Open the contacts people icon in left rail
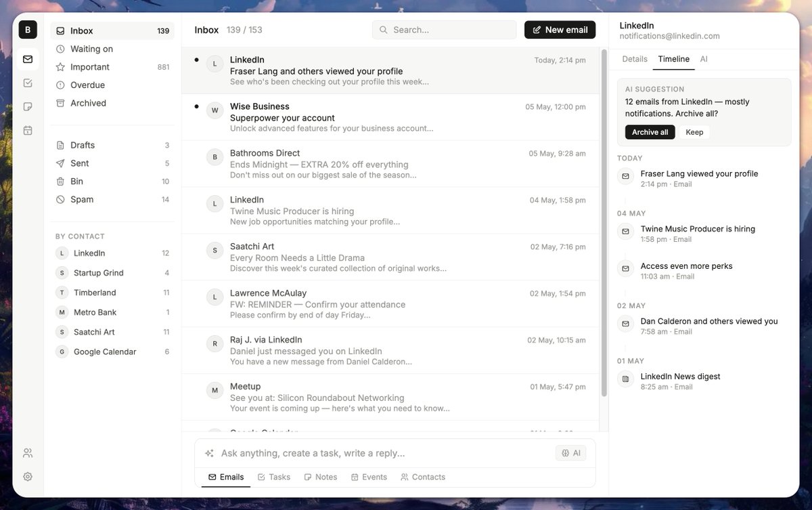This screenshot has height=510, width=812. pyautogui.click(x=28, y=452)
